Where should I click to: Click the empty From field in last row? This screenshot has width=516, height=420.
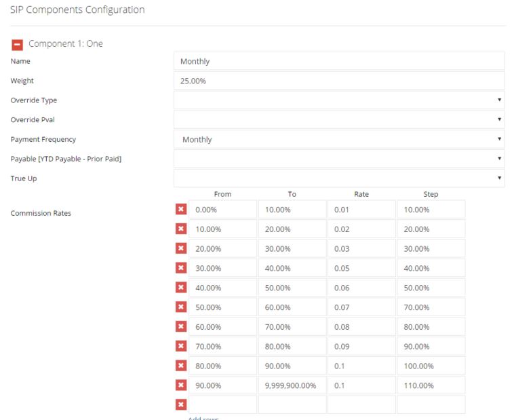222,404
